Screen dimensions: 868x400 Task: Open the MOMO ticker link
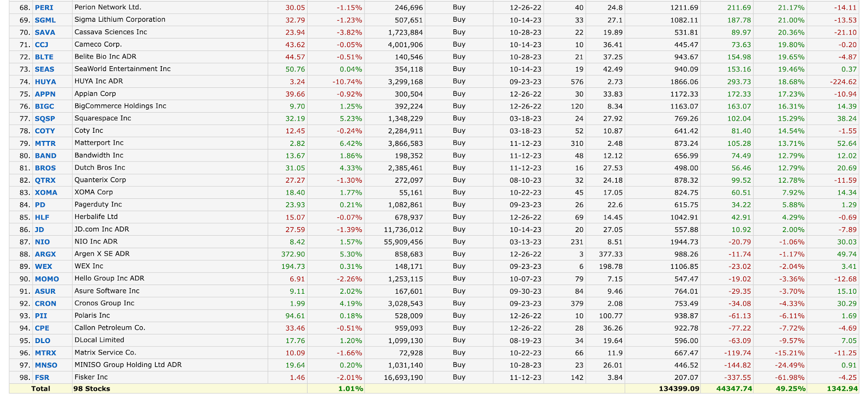(47, 280)
